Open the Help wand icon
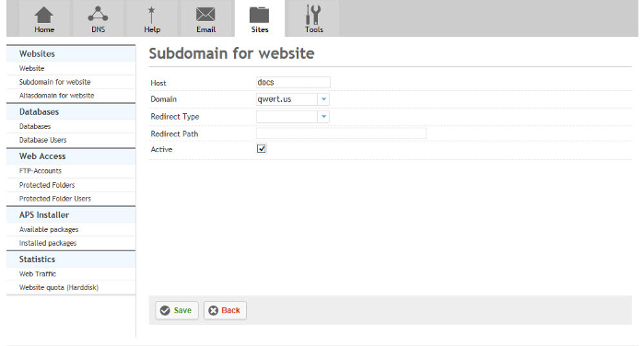This screenshot has height=346, width=644. pyautogui.click(x=151, y=15)
